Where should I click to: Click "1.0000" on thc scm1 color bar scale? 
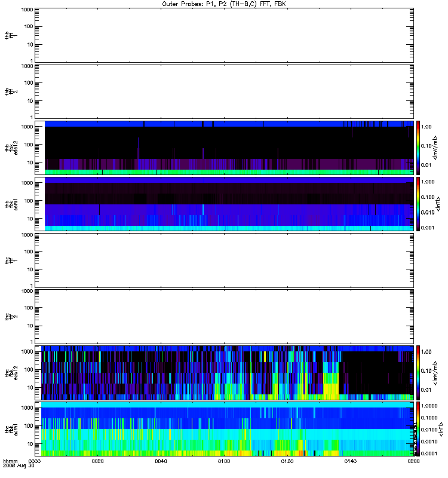click(429, 406)
